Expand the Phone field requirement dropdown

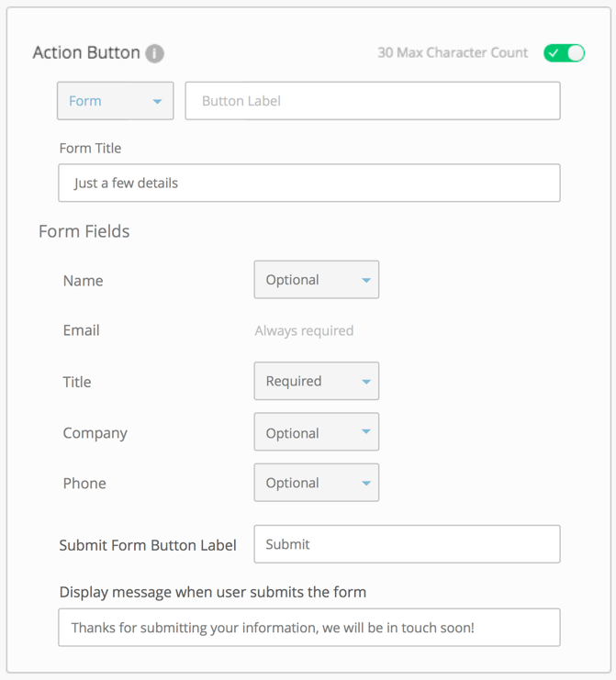click(317, 483)
